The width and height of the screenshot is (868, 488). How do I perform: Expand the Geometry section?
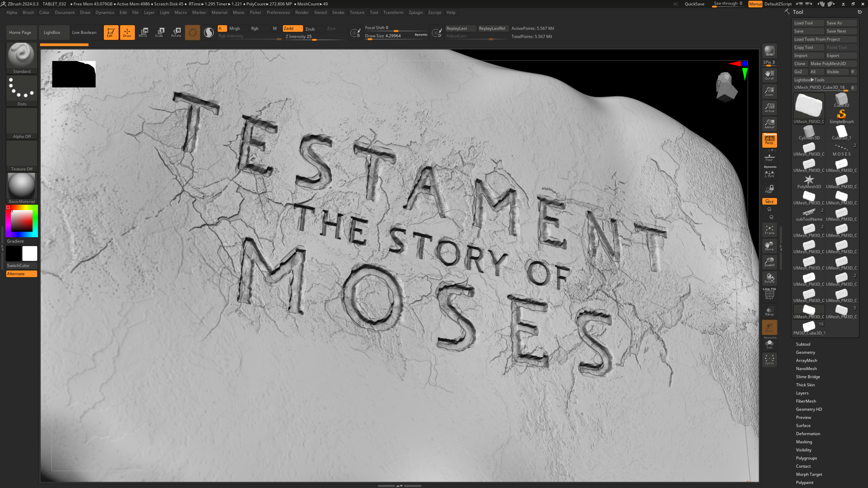[x=805, y=352]
